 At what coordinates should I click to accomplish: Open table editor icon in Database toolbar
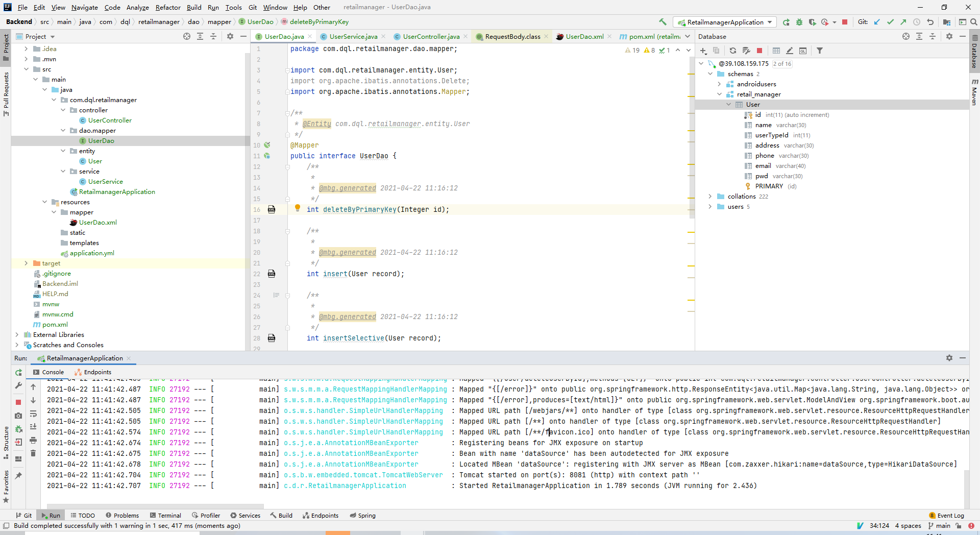pyautogui.click(x=776, y=51)
